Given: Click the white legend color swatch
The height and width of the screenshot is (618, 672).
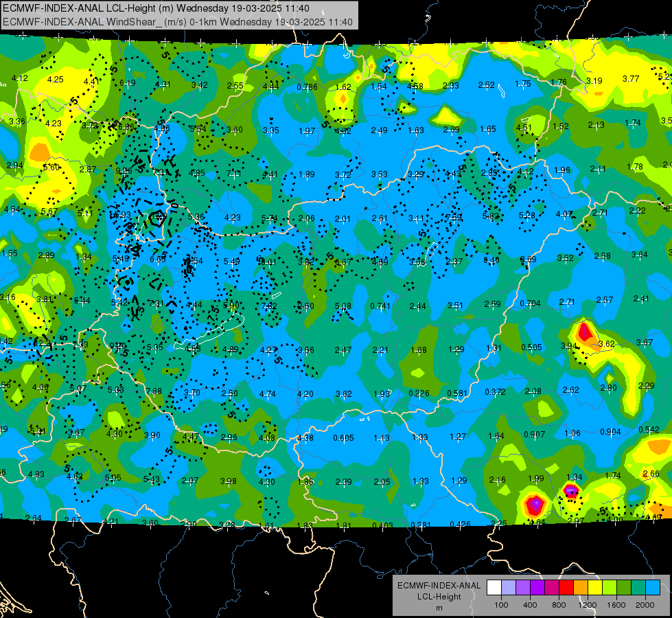Looking at the screenshot, I should point(494,588).
